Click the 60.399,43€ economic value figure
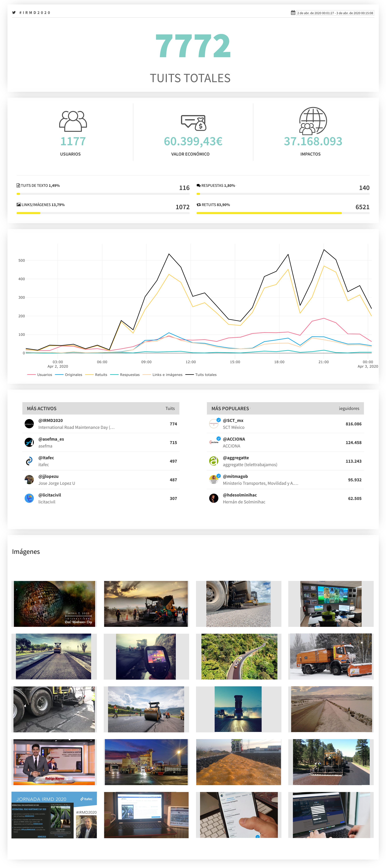 193,142
